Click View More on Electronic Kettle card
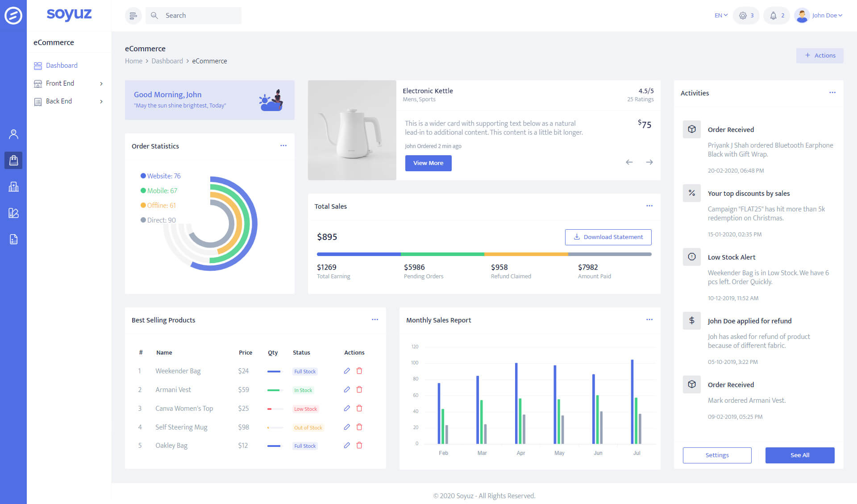The height and width of the screenshot is (504, 857). pos(428,163)
